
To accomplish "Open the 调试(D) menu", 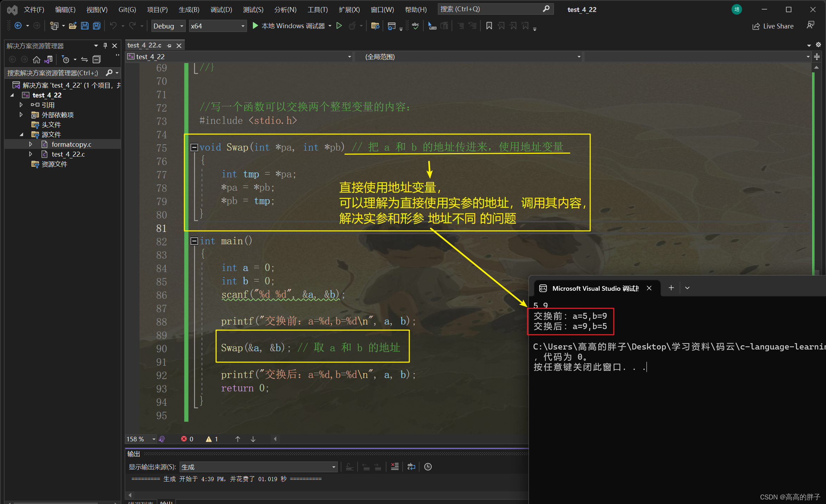I will [221, 10].
